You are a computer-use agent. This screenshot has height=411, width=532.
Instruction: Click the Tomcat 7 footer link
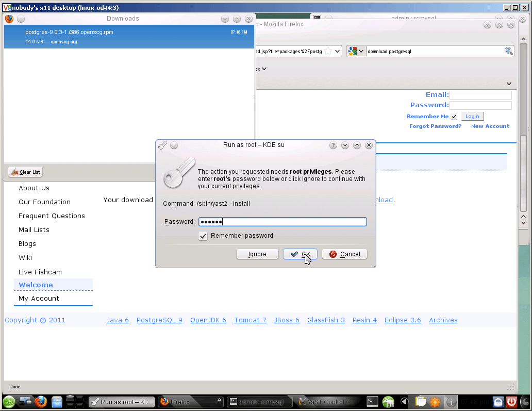point(250,320)
